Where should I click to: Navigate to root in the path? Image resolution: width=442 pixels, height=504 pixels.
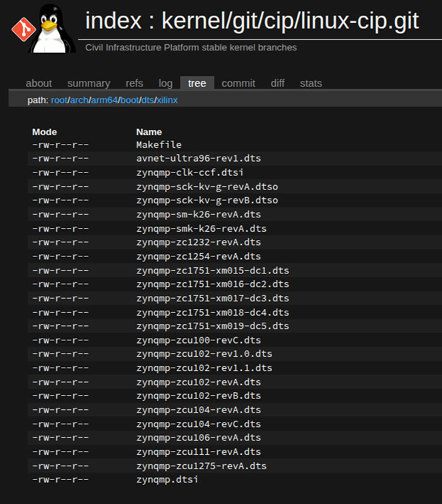(59, 100)
